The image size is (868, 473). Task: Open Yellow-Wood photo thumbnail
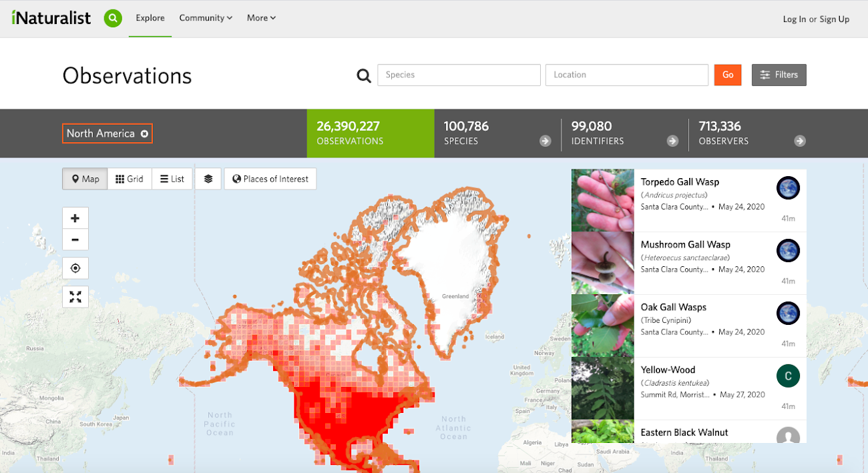point(603,388)
